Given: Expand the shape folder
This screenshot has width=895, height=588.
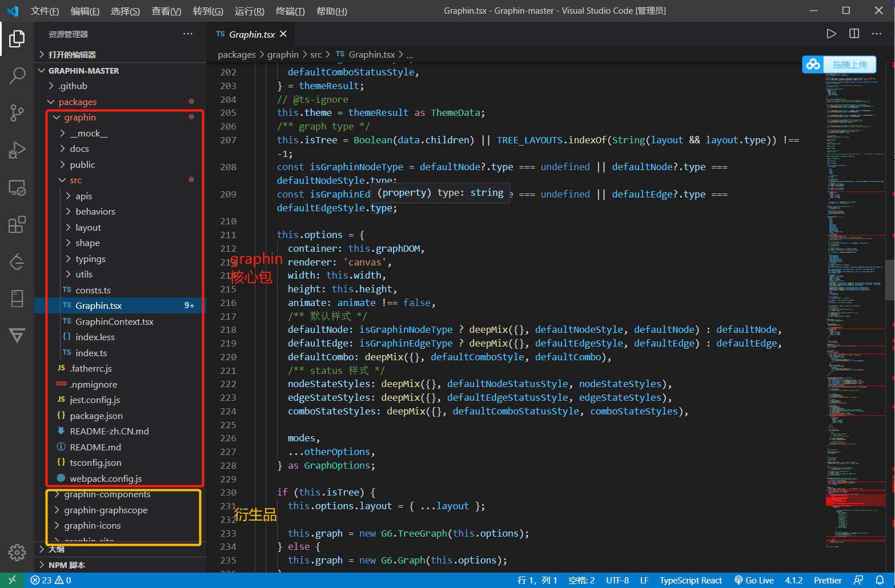Looking at the screenshot, I should 120,243.
